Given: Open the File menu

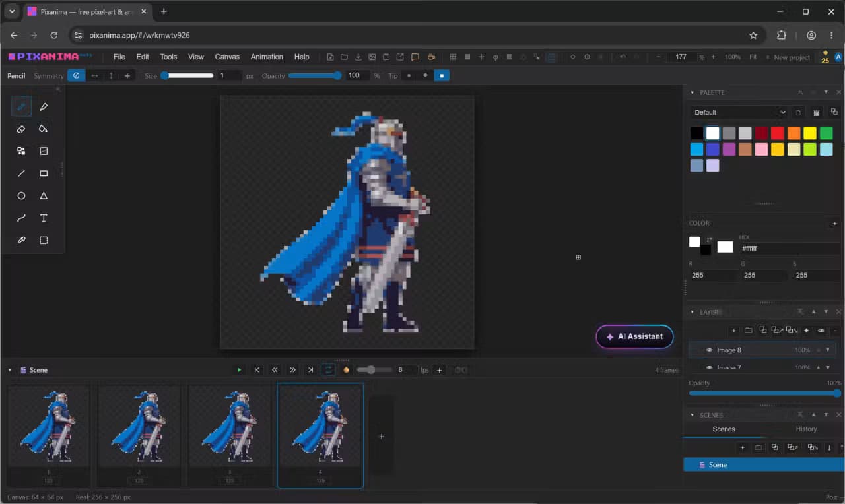Looking at the screenshot, I should coord(119,57).
